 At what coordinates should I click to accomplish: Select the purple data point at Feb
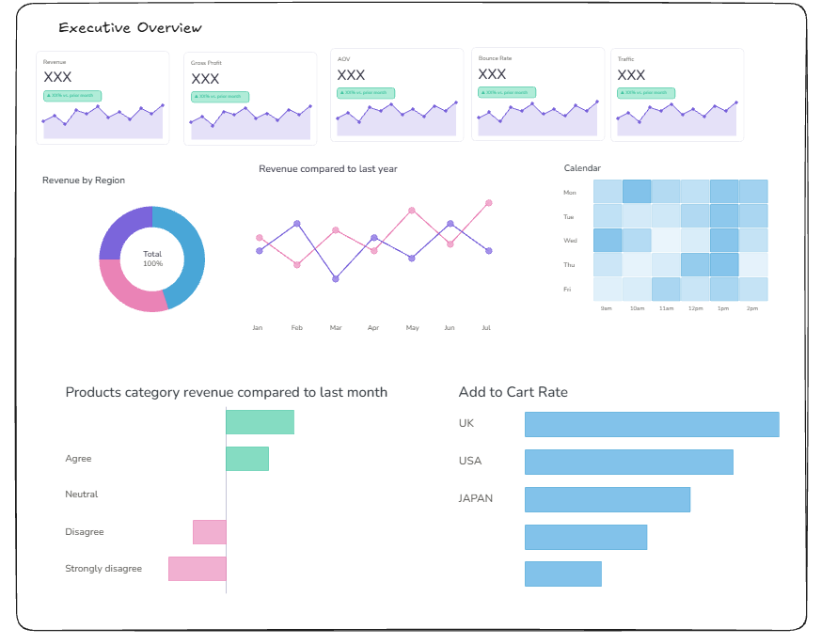[297, 224]
